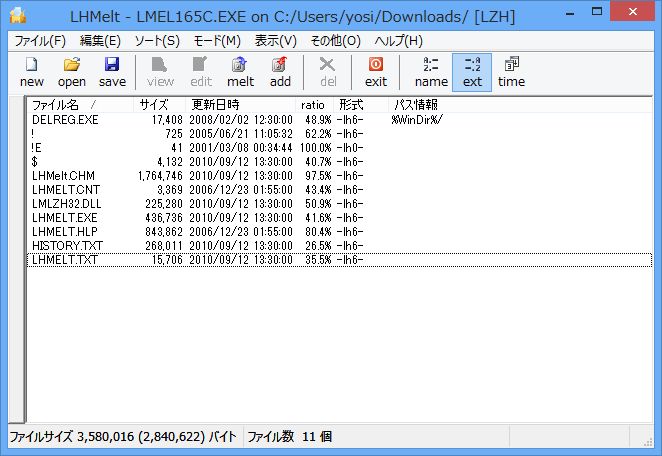Viewport: 662px width, 456px height.
Task: Open the その他(O) menu
Action: pyautogui.click(x=336, y=41)
